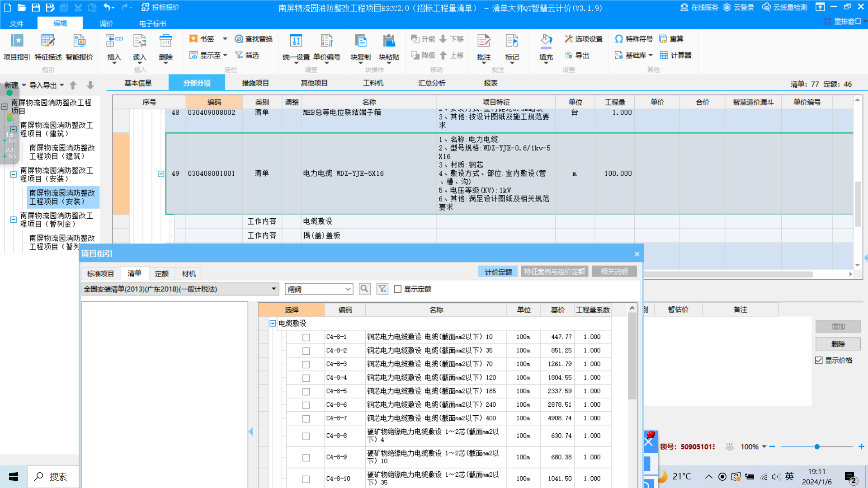Click the save icon in title bar
868x488 pixels.
[x=36, y=7]
